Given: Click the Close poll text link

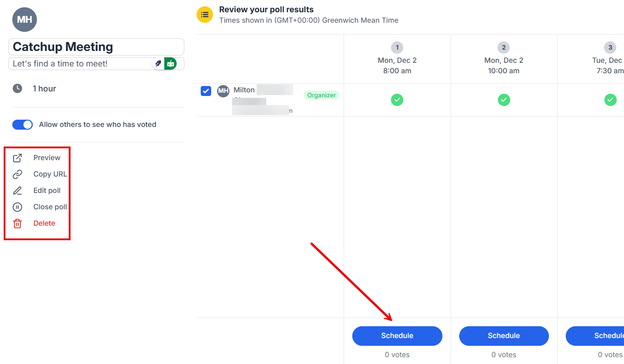Looking at the screenshot, I should 50,207.
